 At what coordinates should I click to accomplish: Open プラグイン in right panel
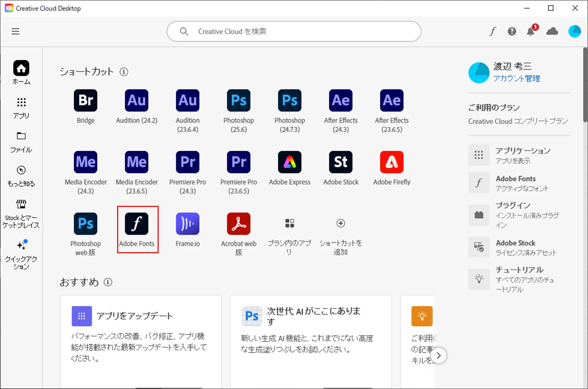(x=519, y=215)
